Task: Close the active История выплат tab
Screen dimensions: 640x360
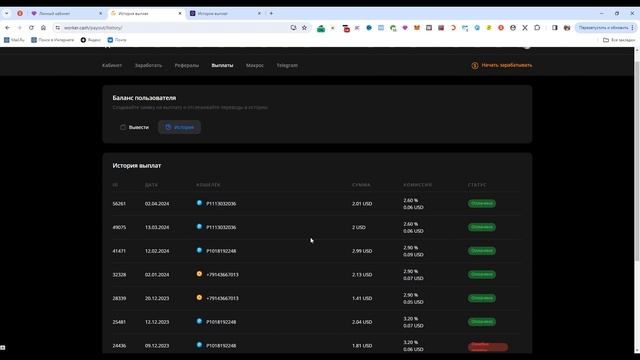Action: point(180,13)
